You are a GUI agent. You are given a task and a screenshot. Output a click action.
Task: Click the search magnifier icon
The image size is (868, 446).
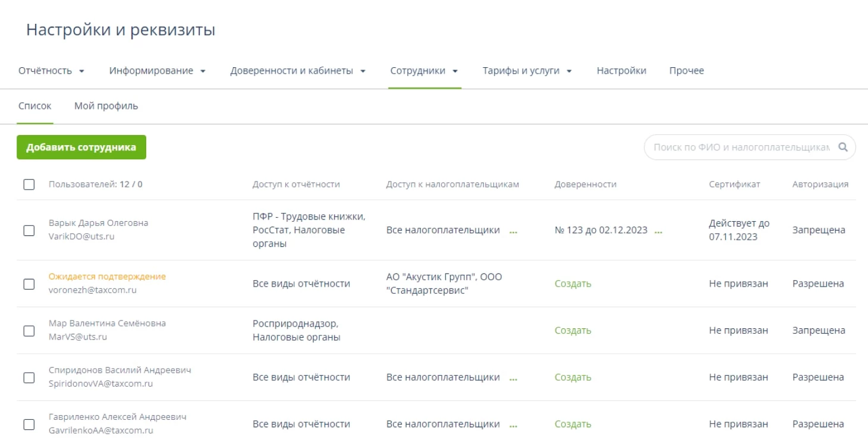[842, 147]
